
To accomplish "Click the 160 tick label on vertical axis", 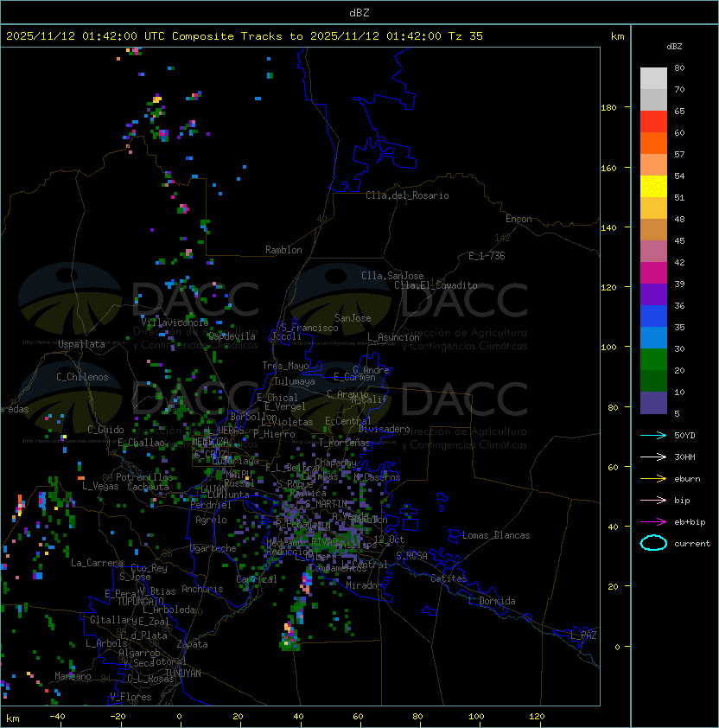I will pos(608,168).
